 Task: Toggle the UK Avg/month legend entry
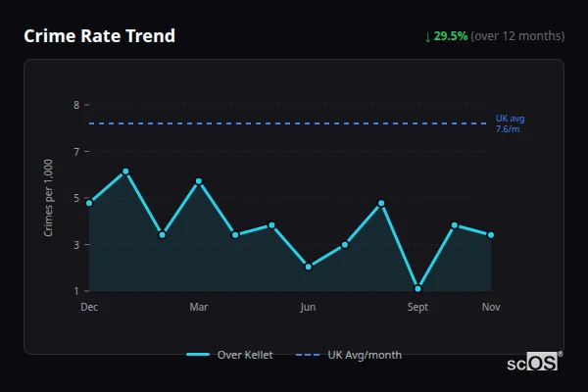pos(348,355)
